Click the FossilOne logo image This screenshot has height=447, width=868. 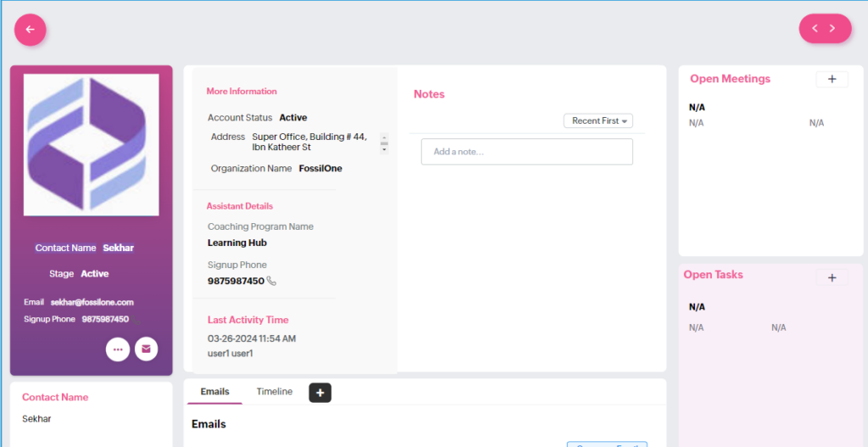pos(92,144)
